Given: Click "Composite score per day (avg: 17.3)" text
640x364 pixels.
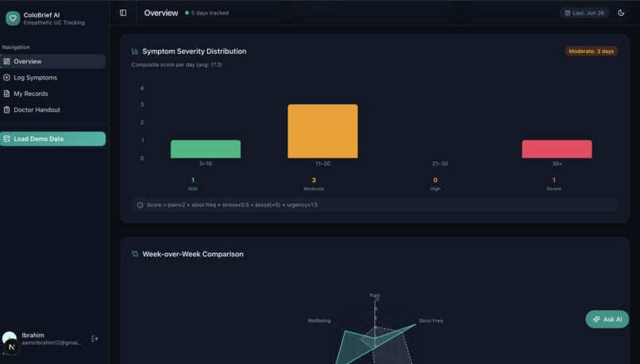Looking at the screenshot, I should (177, 65).
